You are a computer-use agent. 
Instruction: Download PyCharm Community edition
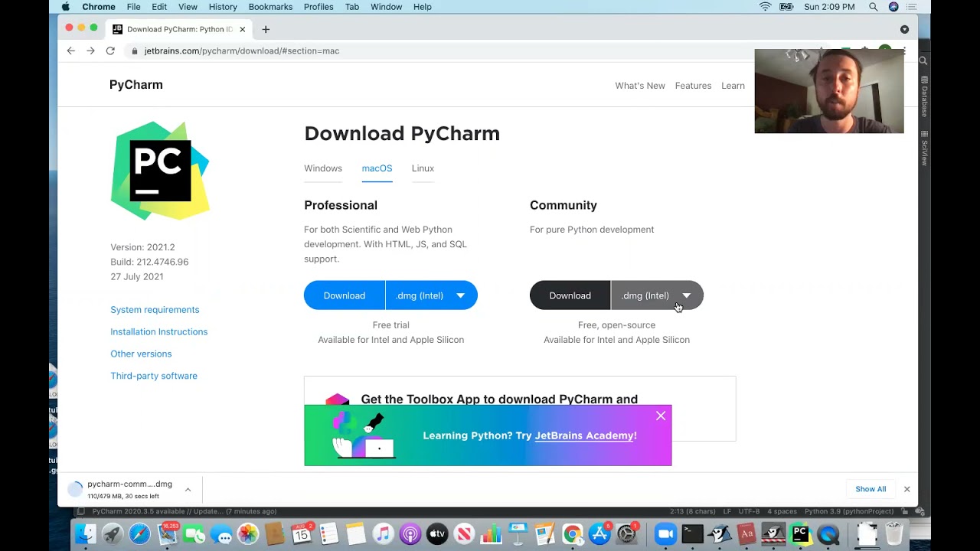click(x=570, y=295)
